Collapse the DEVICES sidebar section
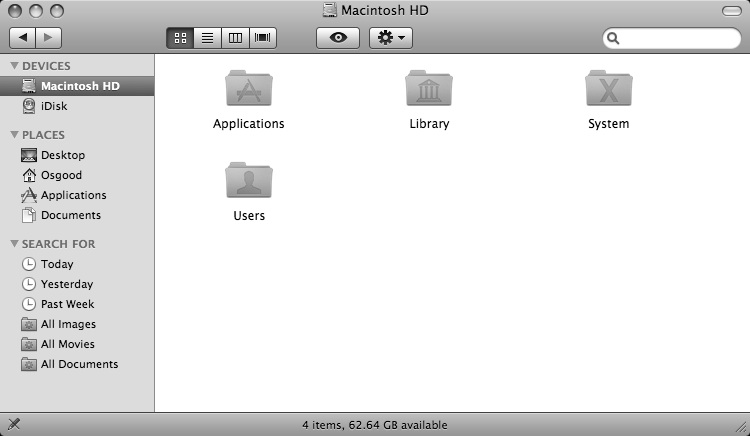This screenshot has height=436, width=750. (x=14, y=66)
